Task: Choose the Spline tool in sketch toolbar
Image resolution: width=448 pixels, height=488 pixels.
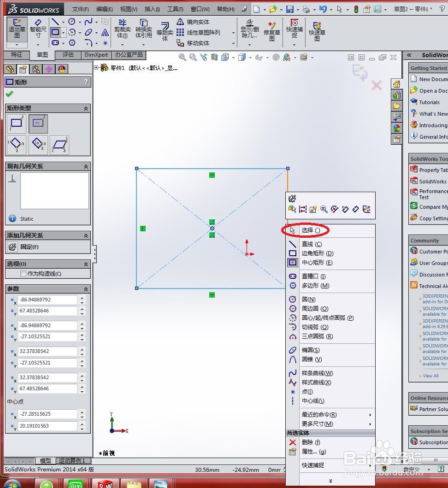Action: (x=88, y=22)
